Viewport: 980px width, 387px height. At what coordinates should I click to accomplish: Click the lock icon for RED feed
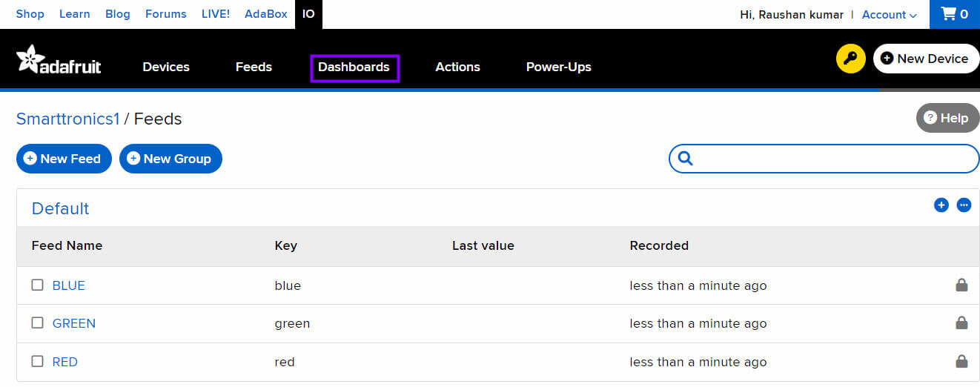961,361
